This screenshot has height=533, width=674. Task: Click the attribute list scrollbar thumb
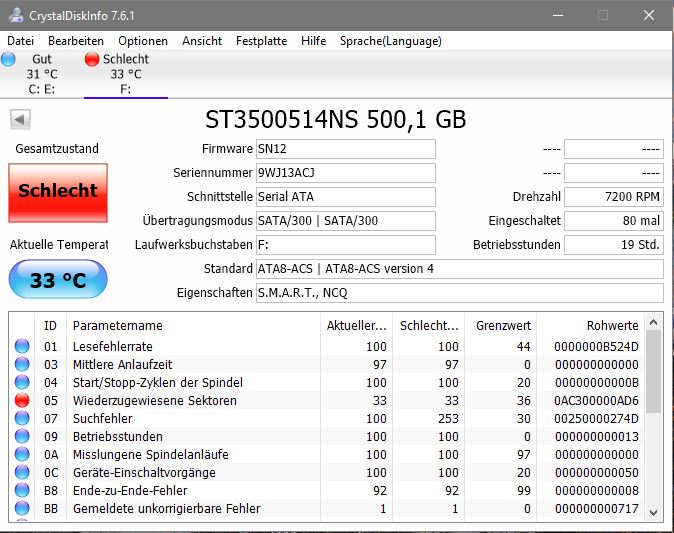click(x=654, y=372)
